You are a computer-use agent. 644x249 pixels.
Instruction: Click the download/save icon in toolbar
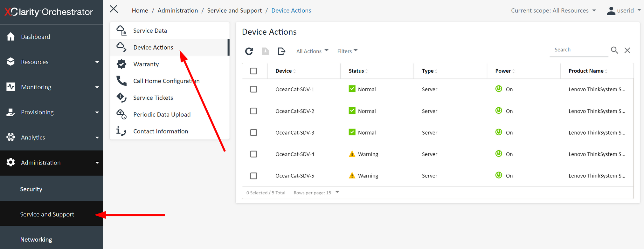(265, 51)
